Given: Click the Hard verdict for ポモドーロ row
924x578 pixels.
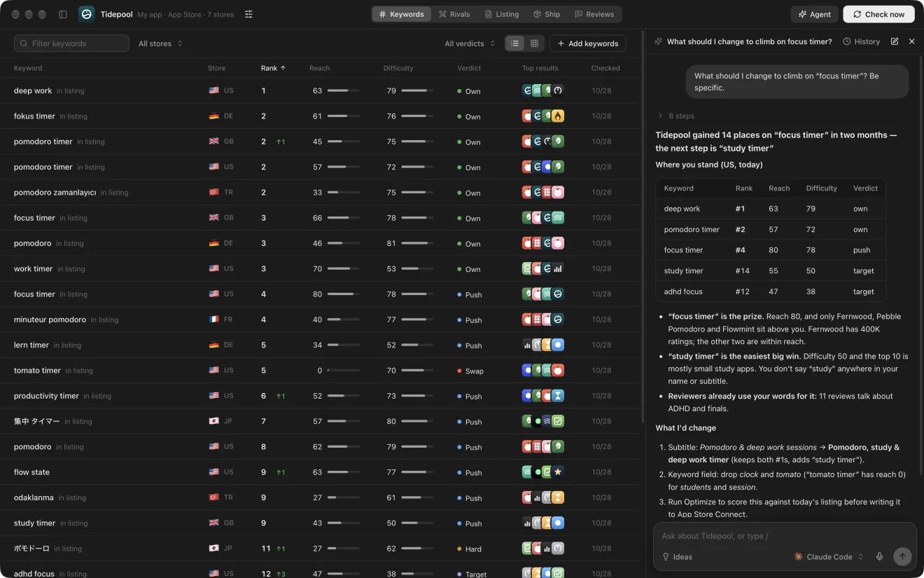Looking at the screenshot, I should pos(469,549).
